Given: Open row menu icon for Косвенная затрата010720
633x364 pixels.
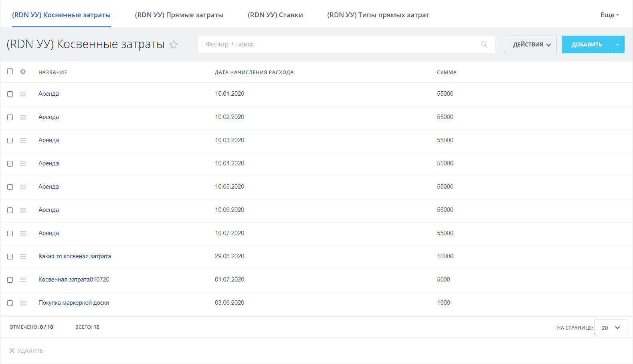Looking at the screenshot, I should pyautogui.click(x=23, y=280).
